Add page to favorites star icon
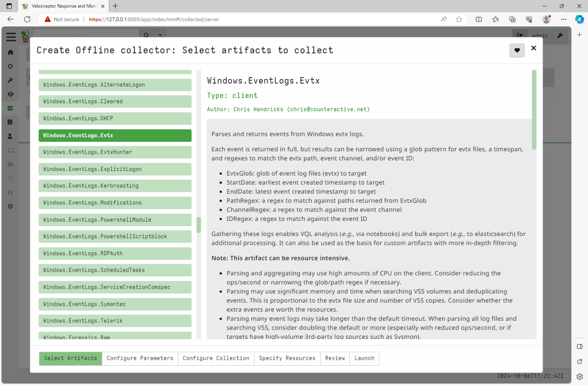Screen dimensions: 588x385 459,19
